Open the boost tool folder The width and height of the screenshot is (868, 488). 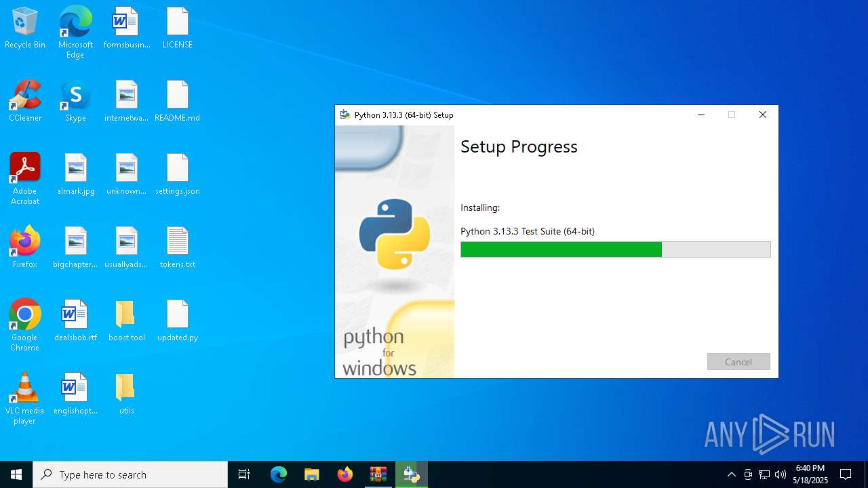pyautogui.click(x=127, y=321)
